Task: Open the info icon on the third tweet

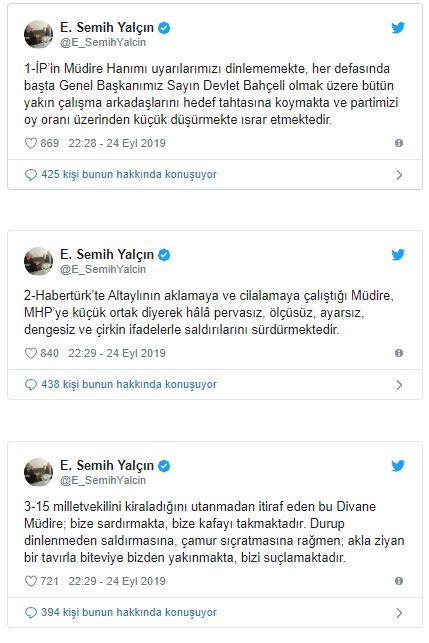Action: click(399, 581)
